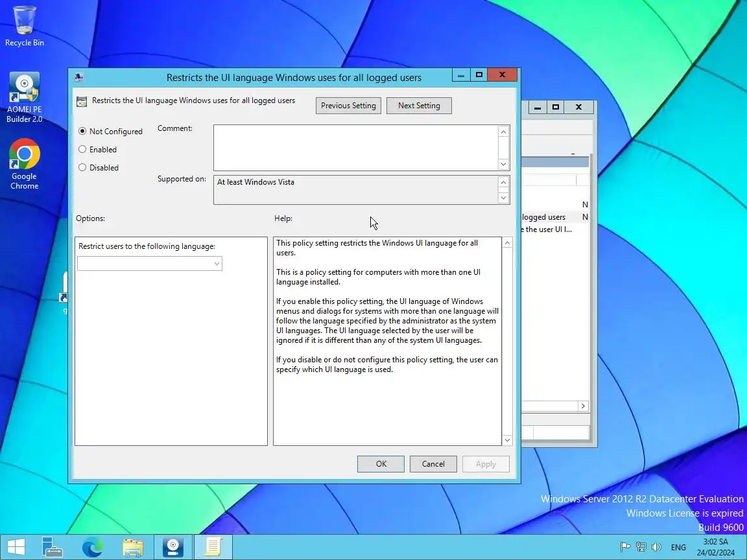Minimize the policy setting dialog
Viewport: 747px width, 560px height.
[460, 75]
